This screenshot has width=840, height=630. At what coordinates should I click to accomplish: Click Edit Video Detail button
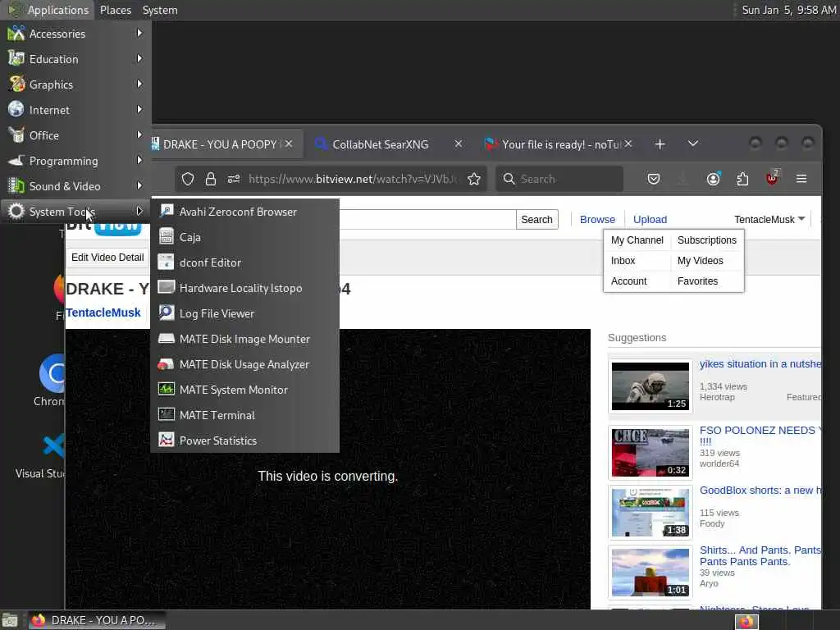coord(107,257)
